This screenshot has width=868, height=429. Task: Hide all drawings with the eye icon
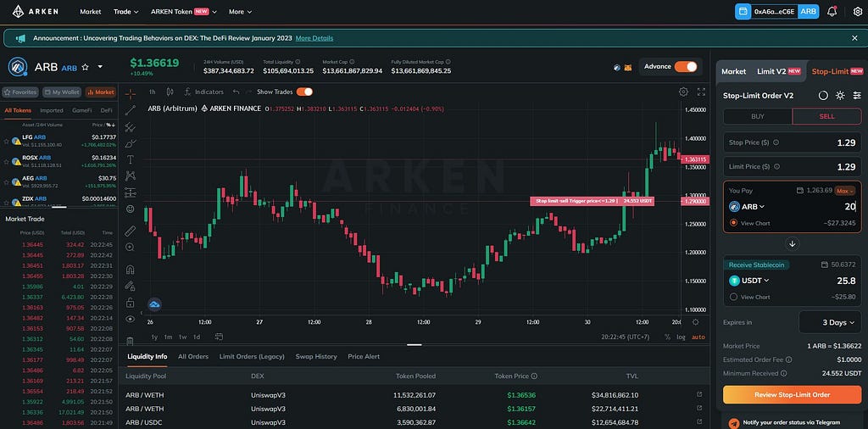click(130, 319)
